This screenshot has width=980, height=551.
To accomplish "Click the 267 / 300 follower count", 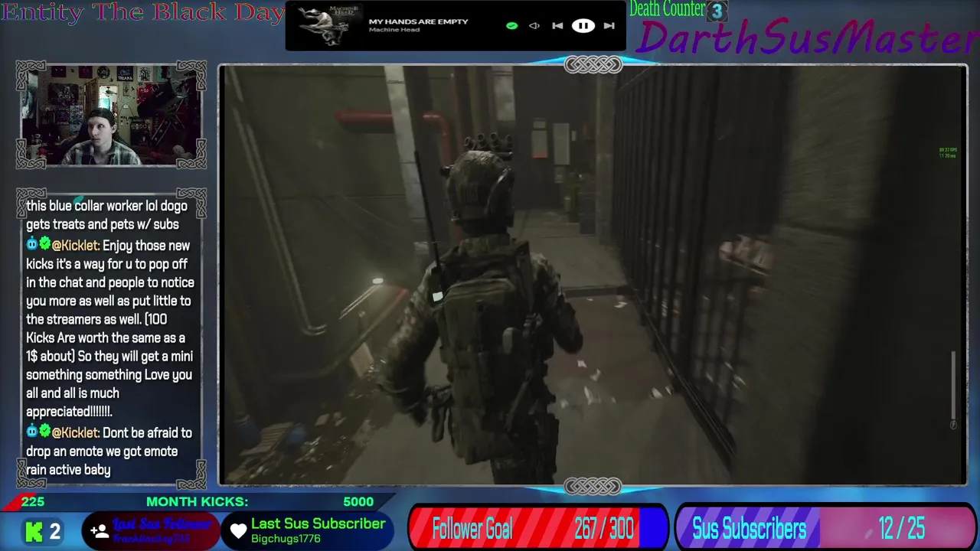I will point(604,529).
